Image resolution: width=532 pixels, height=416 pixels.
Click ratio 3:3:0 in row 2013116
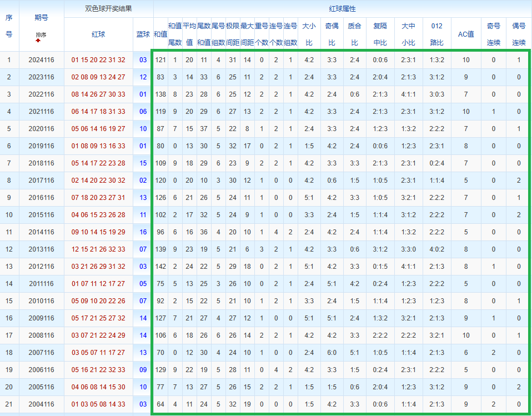408,249
